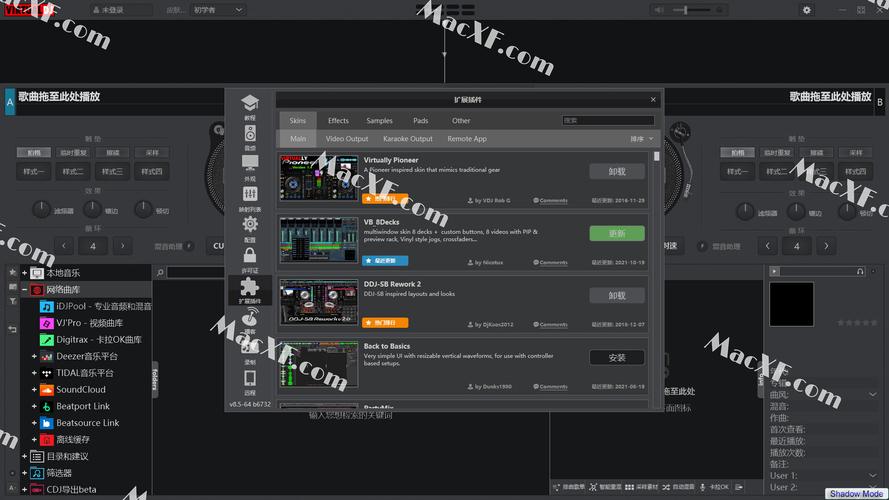Click the filter funnel icon beside browser
The image size is (889, 500).
[12, 301]
